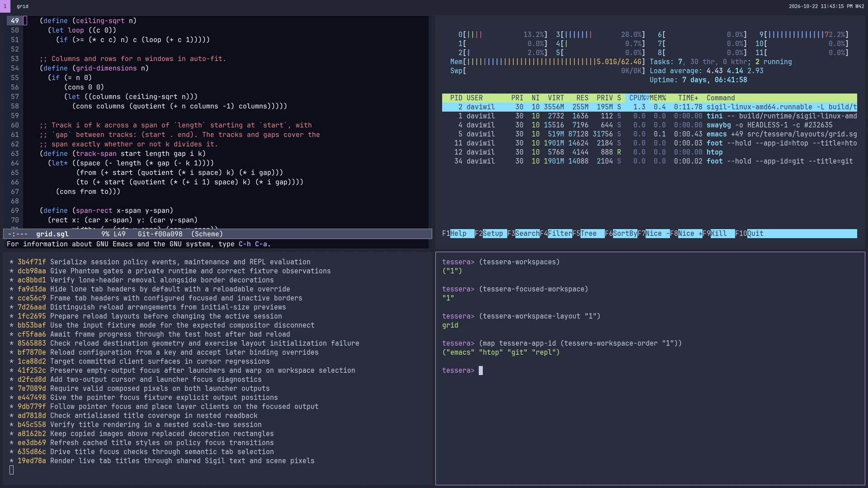Image resolution: width=868 pixels, height=488 pixels.
Task: Click commit hash 3b4f71f in git log
Action: point(32,262)
